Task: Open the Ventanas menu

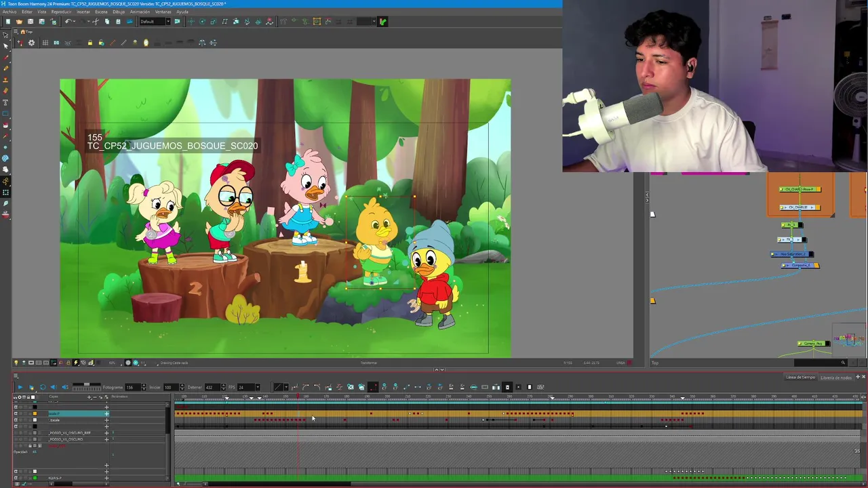Action: 163,12
